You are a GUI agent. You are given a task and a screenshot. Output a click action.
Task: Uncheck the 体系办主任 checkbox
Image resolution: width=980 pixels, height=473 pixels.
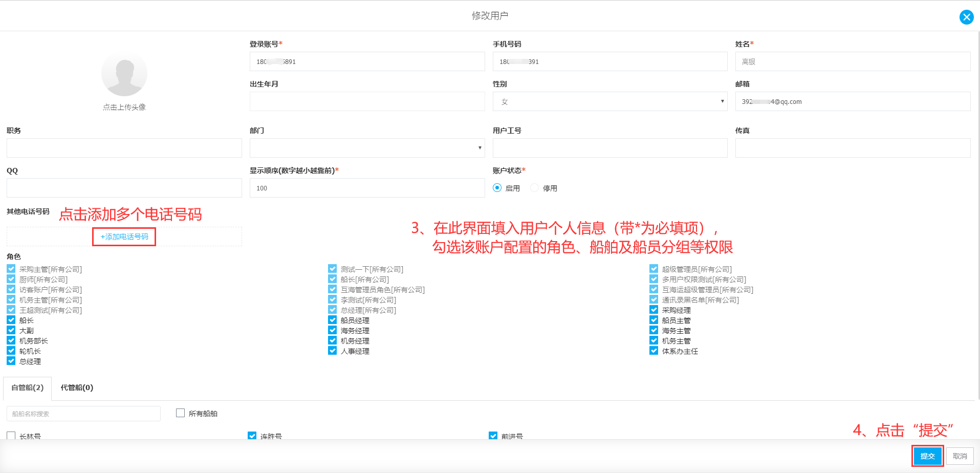pyautogui.click(x=654, y=351)
